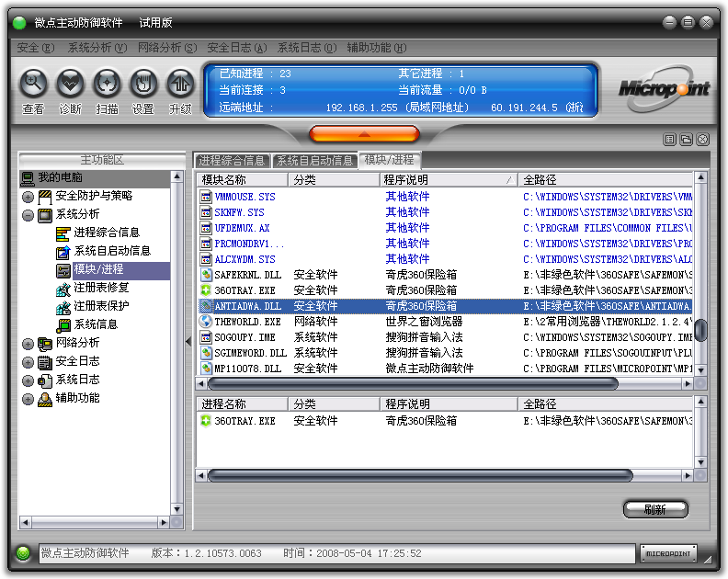Screen dimensions: 728x579
Task: Select the UFDEMUX.AX module row
Action: [x=445, y=228]
